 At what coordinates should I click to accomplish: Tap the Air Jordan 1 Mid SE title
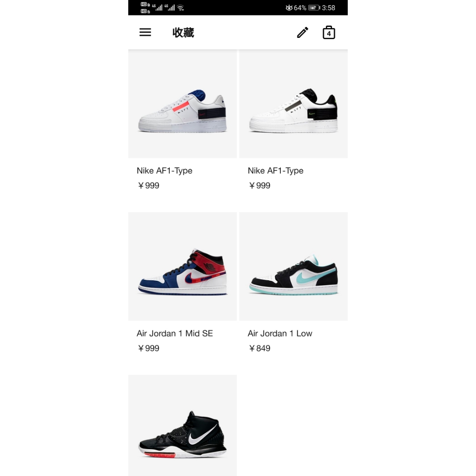point(175,333)
